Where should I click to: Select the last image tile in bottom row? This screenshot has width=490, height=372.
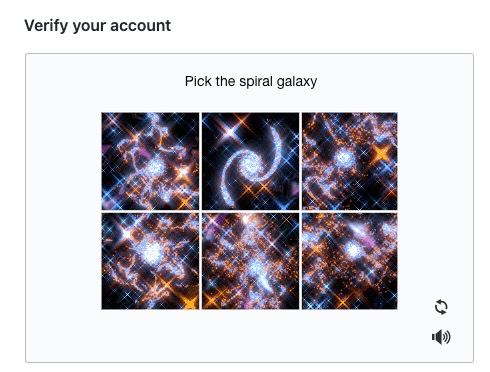point(350,261)
